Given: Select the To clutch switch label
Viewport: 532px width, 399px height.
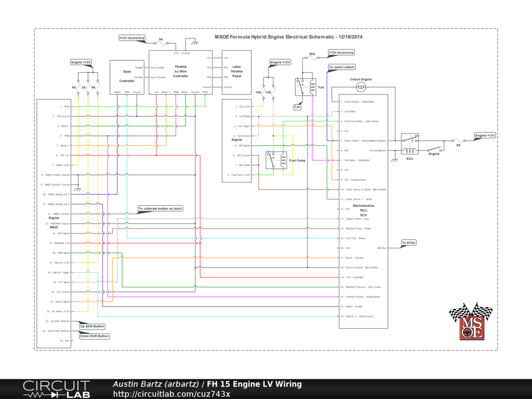Looking at the screenshot, I should click(x=341, y=67).
